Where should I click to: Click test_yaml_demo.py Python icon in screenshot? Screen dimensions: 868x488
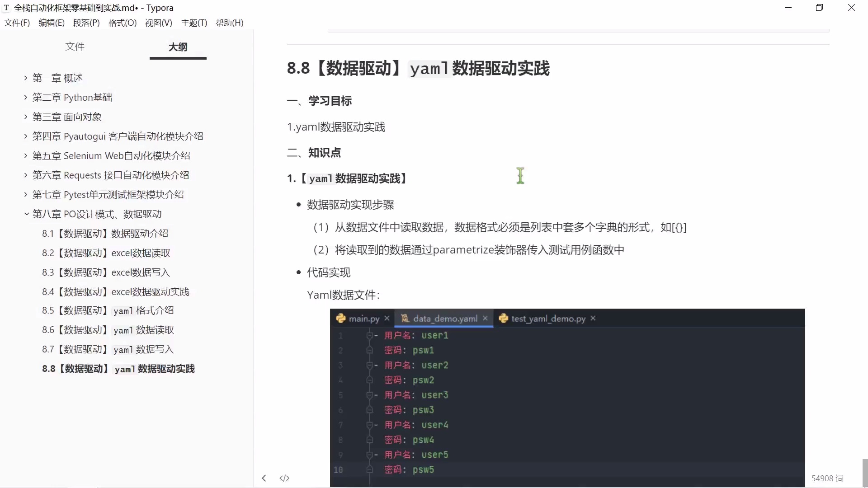coord(503,319)
